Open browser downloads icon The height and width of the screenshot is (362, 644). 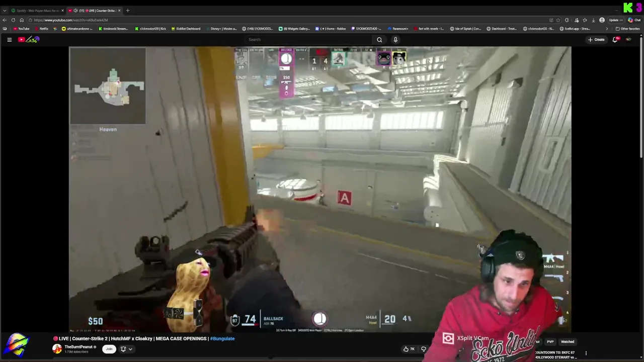[x=593, y=20]
